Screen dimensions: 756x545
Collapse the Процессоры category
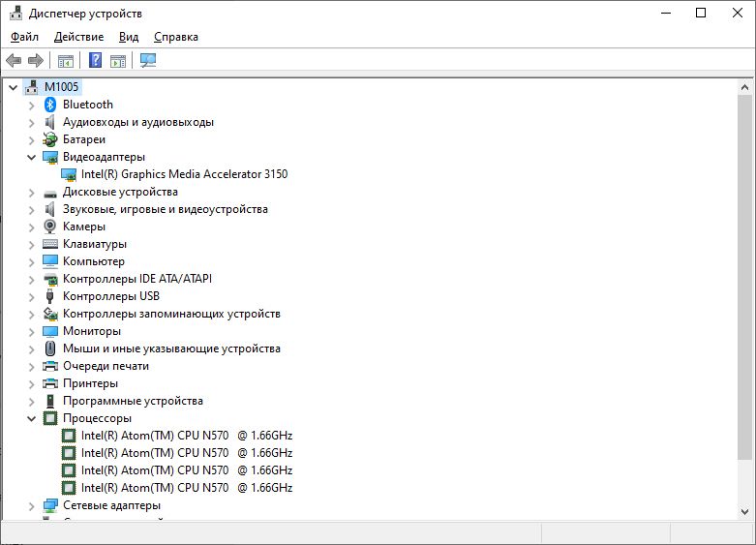tap(31, 418)
